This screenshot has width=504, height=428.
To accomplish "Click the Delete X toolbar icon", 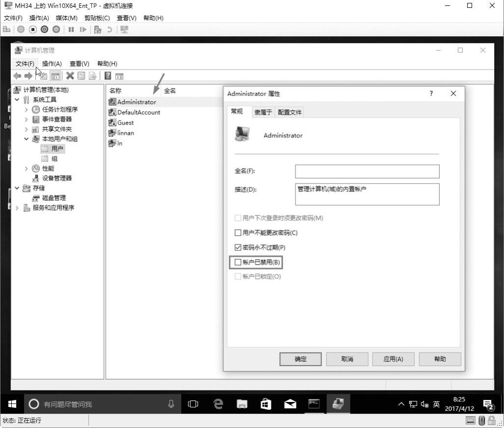I will pyautogui.click(x=70, y=76).
